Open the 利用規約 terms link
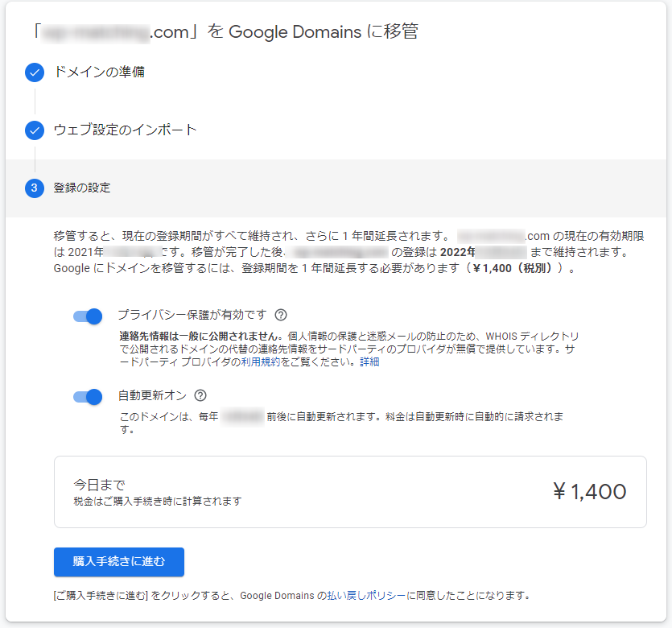The image size is (672, 628). coord(261,362)
